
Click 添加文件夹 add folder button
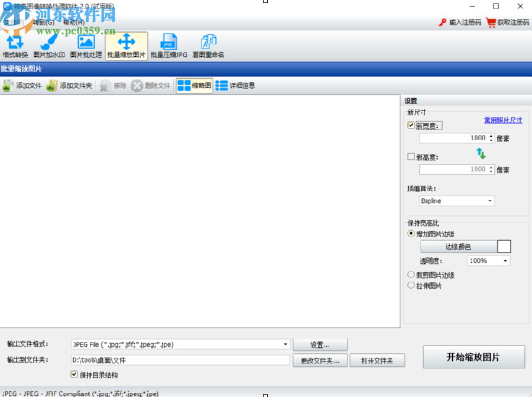[69, 86]
